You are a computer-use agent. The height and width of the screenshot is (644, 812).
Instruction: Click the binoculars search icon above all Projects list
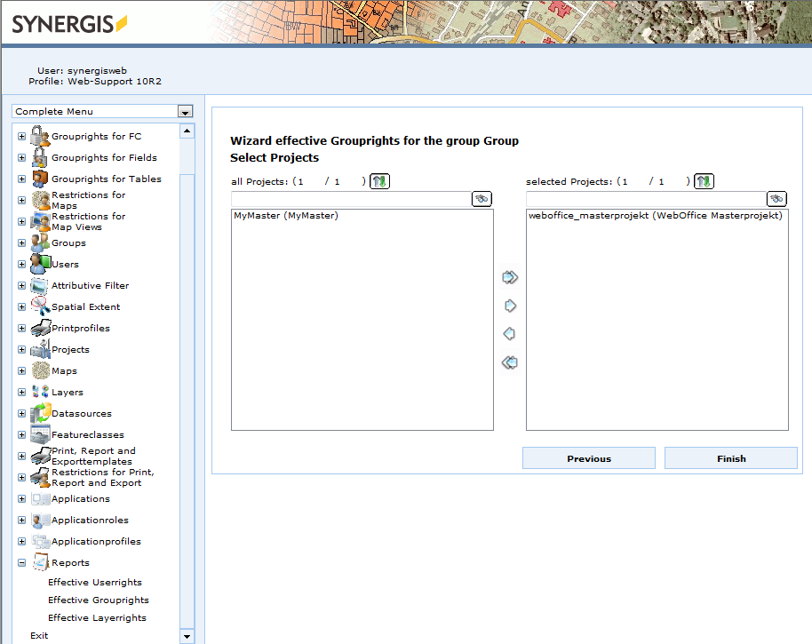tap(482, 198)
